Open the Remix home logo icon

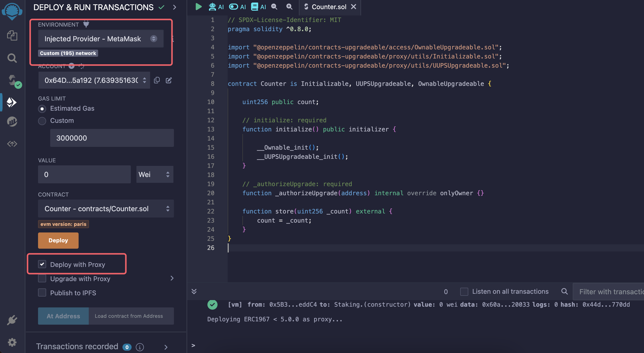pos(12,11)
